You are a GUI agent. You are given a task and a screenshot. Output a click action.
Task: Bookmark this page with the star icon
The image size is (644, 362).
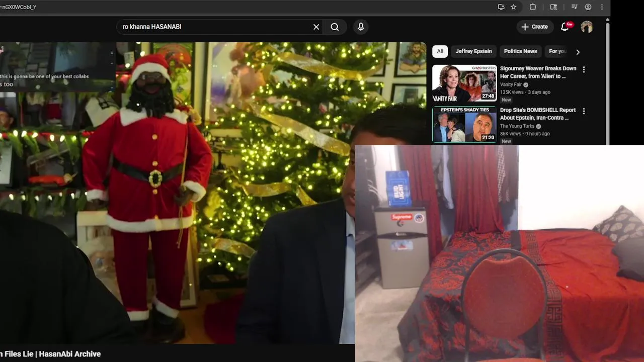[x=514, y=7]
